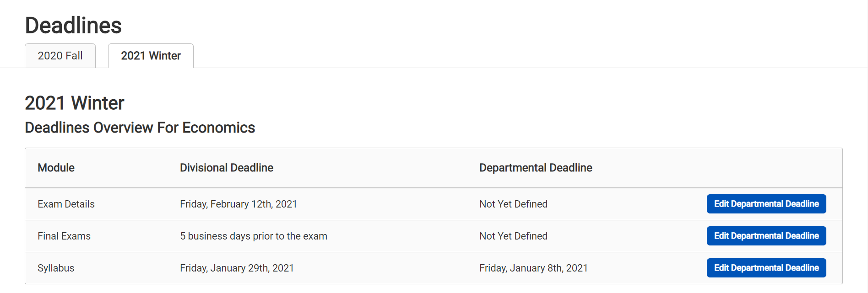Select the Final Exams module cell
This screenshot has width=868, height=293.
pyautogui.click(x=64, y=236)
